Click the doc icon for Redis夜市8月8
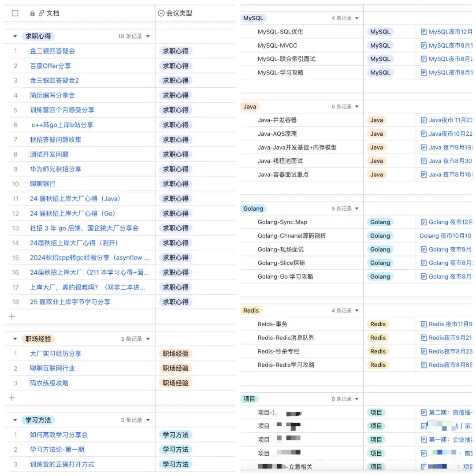The width and height of the screenshot is (476, 476). (x=424, y=365)
